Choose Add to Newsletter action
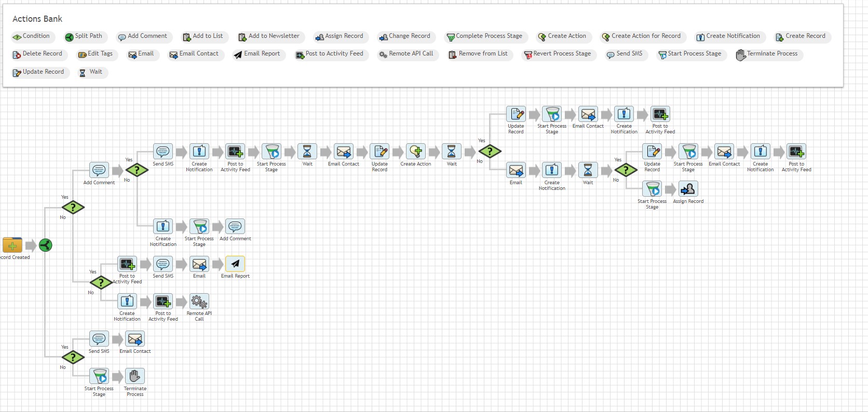Screen dimensions: 868x412 coord(269,36)
